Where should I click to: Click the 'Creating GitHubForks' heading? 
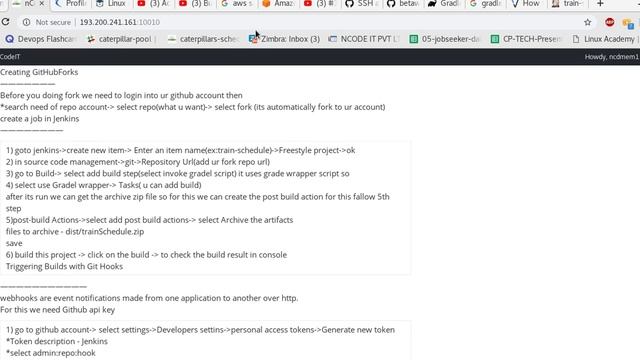click(39, 72)
